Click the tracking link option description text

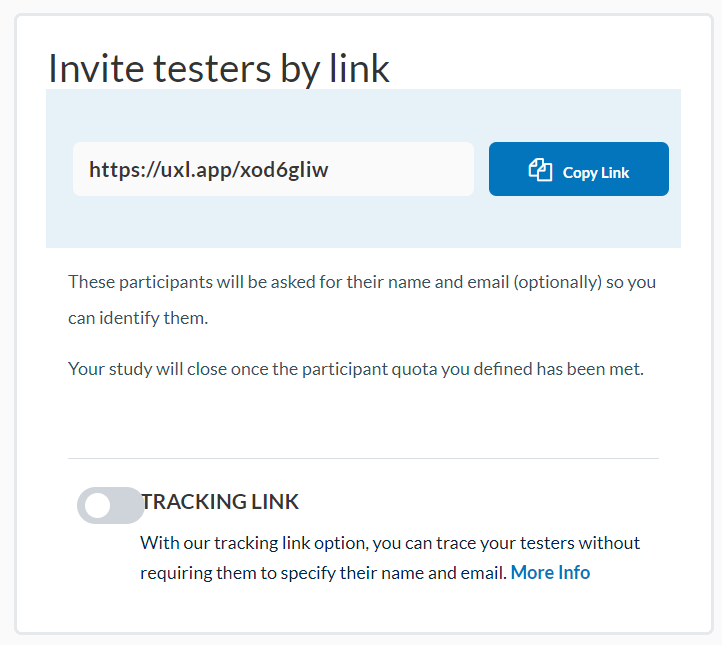click(x=390, y=544)
